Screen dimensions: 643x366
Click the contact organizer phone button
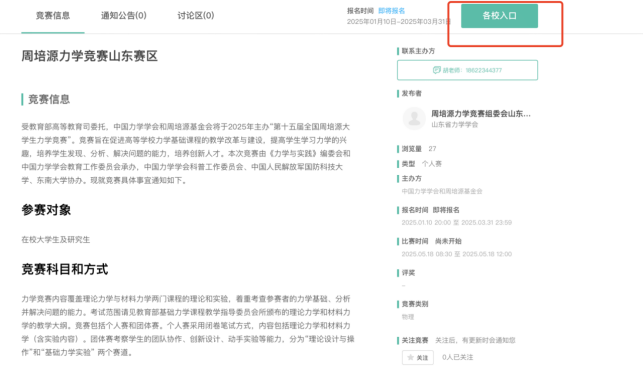tap(467, 70)
